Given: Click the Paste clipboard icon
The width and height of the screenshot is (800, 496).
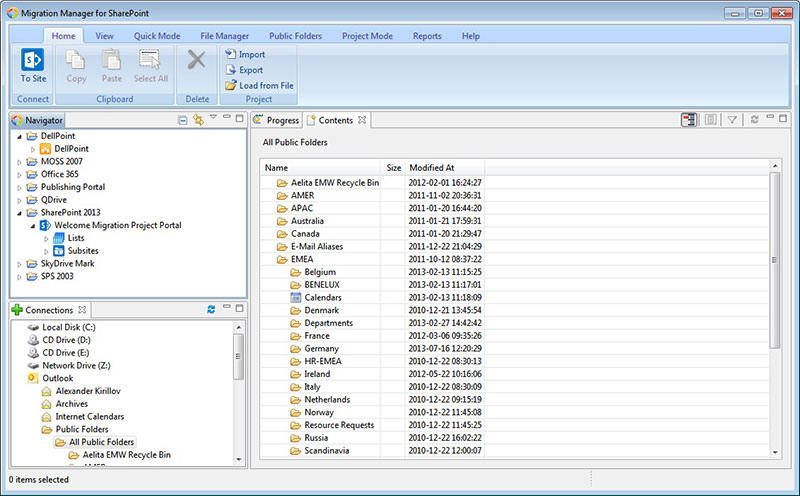Looking at the screenshot, I should click(x=111, y=60).
